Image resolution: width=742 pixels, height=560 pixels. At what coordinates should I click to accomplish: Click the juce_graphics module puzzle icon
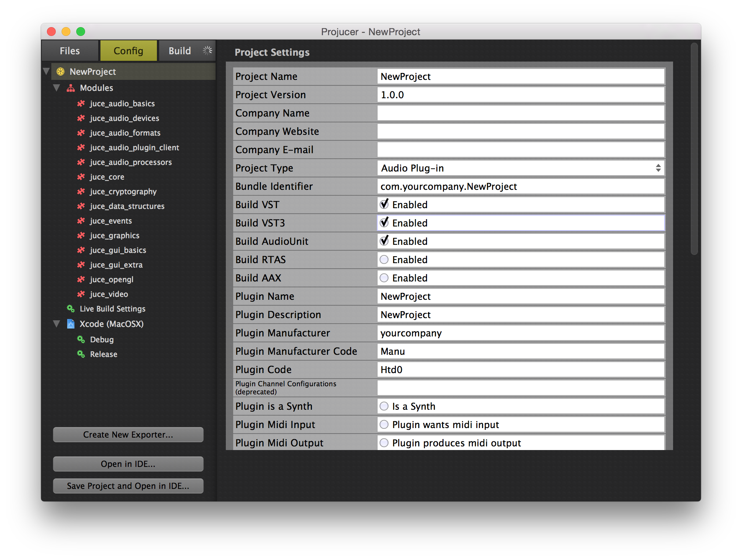point(81,236)
